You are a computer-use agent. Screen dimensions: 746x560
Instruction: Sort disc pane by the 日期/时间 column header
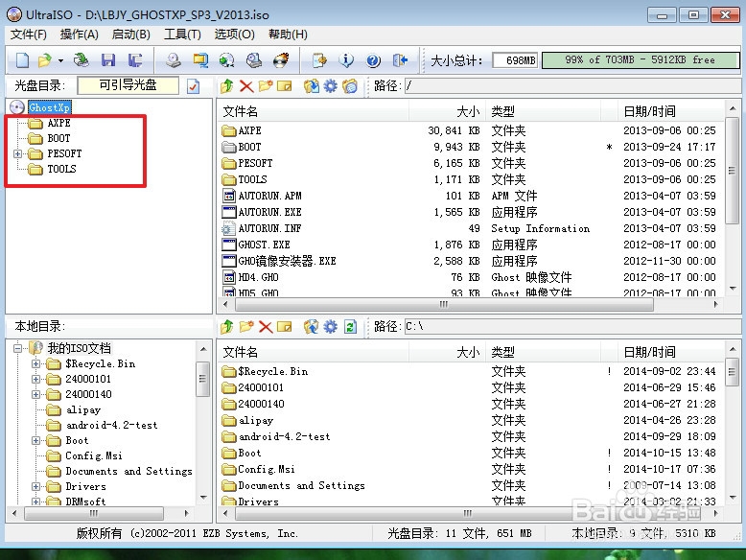[671, 112]
